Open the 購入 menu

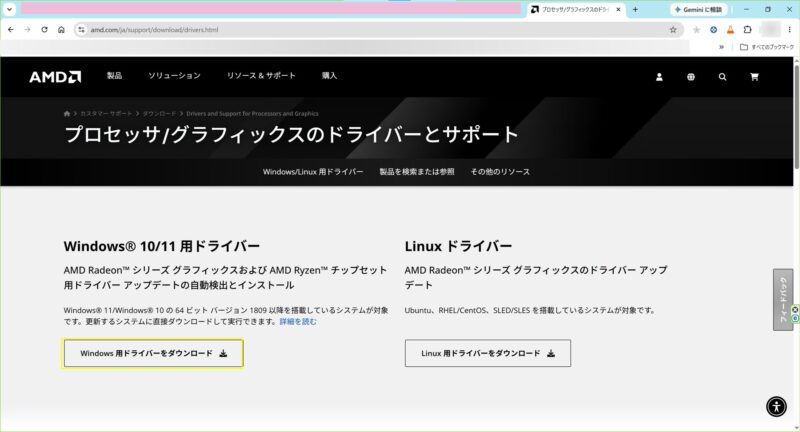coord(329,75)
